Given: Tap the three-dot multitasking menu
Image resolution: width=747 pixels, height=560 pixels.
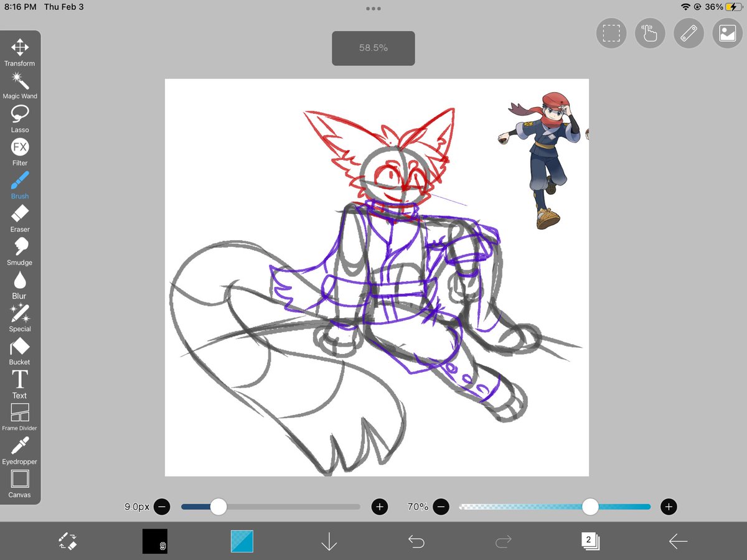Looking at the screenshot, I should point(374,9).
